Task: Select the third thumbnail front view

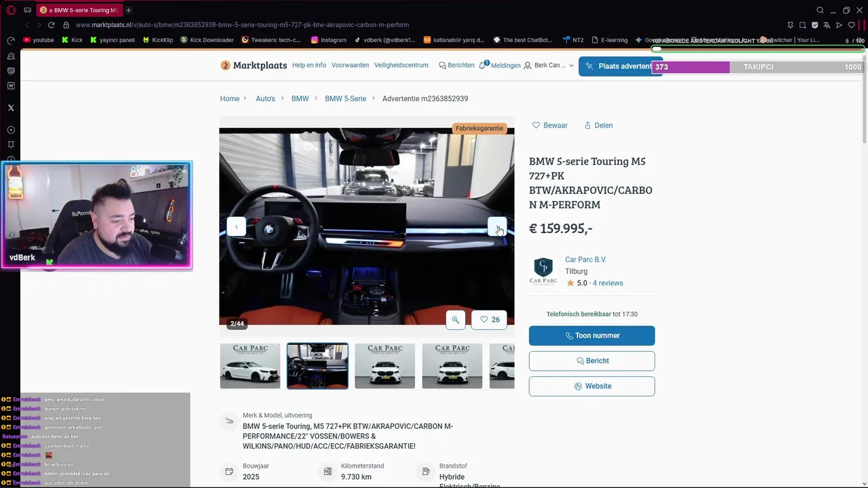Action: (384, 366)
